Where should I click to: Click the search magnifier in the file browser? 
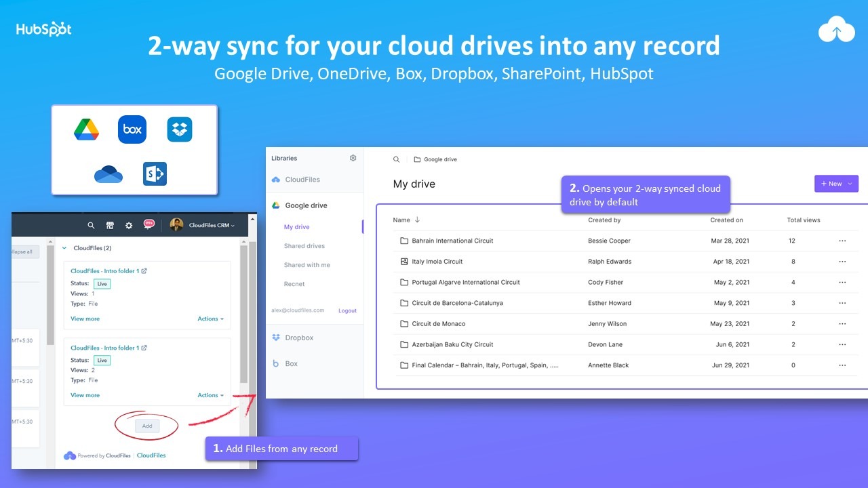pyautogui.click(x=397, y=159)
